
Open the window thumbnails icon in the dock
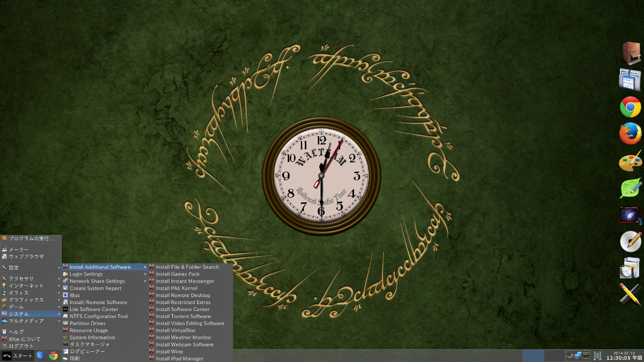tap(631, 80)
